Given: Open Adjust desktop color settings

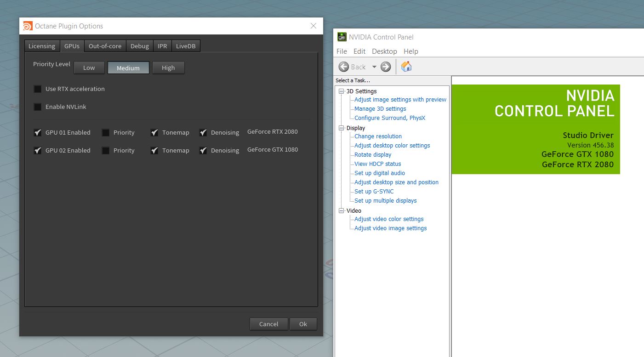Looking at the screenshot, I should click(x=392, y=146).
